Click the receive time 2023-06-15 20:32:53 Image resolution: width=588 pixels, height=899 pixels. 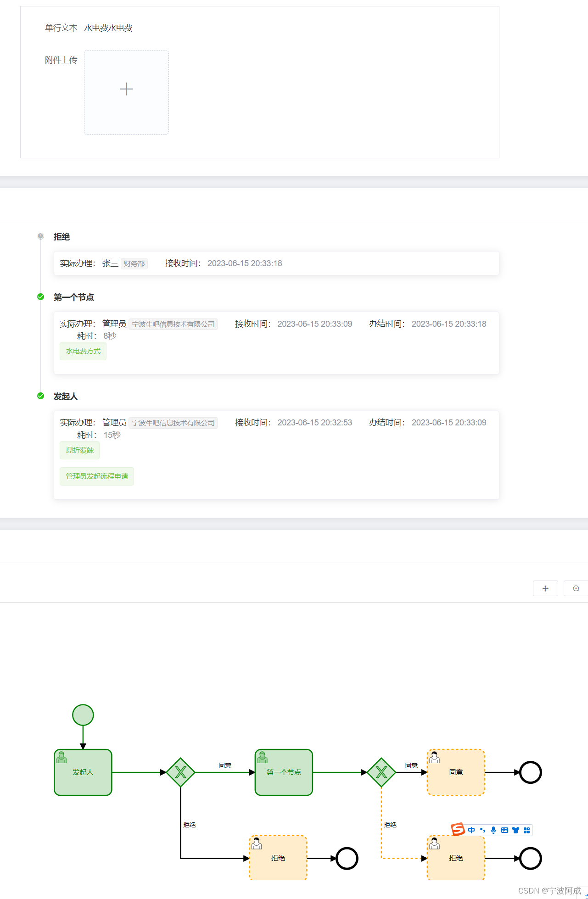pos(315,423)
